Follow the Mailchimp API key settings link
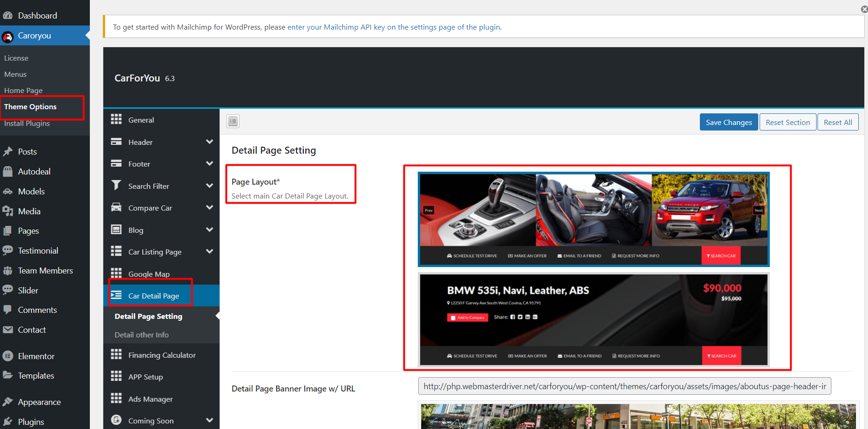This screenshot has width=868, height=429. point(394,27)
